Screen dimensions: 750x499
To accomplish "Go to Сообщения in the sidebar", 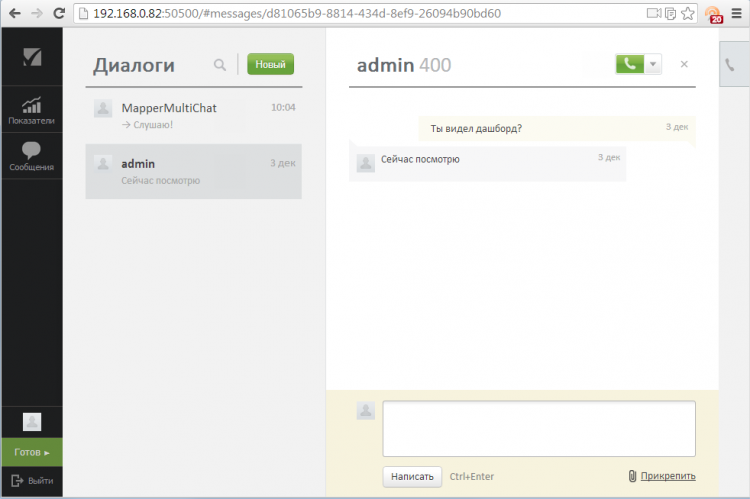I will click(31, 157).
